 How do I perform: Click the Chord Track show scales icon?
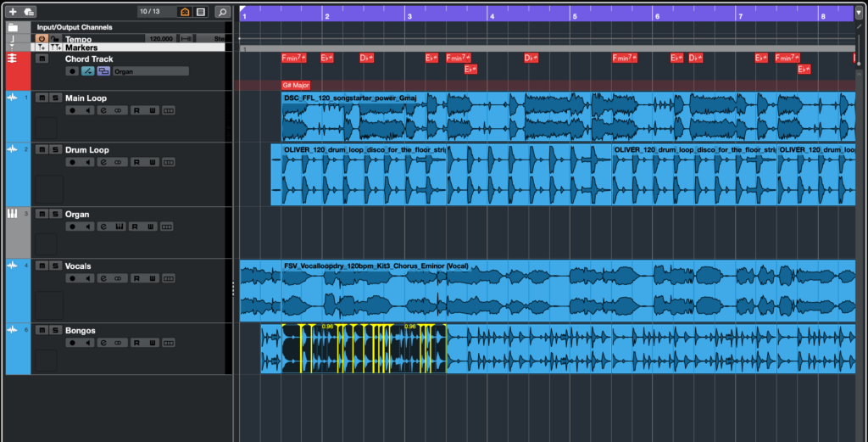click(x=103, y=71)
